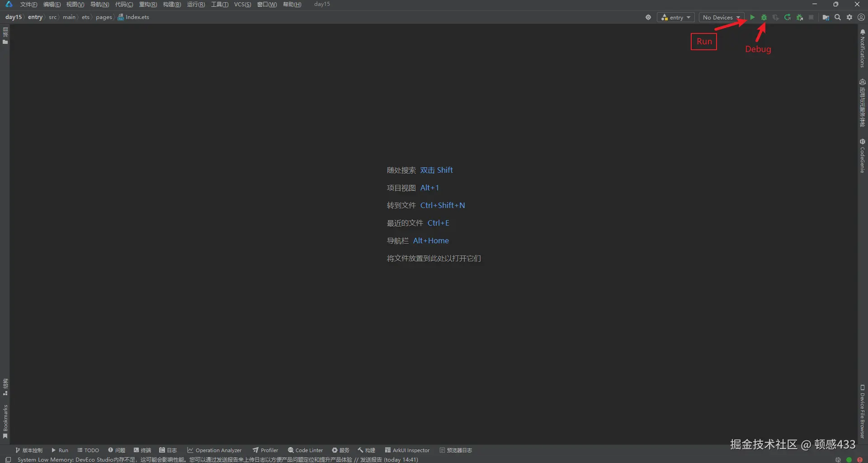Screen dimensions: 868x463
Task: Open the 文件(F) menu
Action: tap(28, 5)
